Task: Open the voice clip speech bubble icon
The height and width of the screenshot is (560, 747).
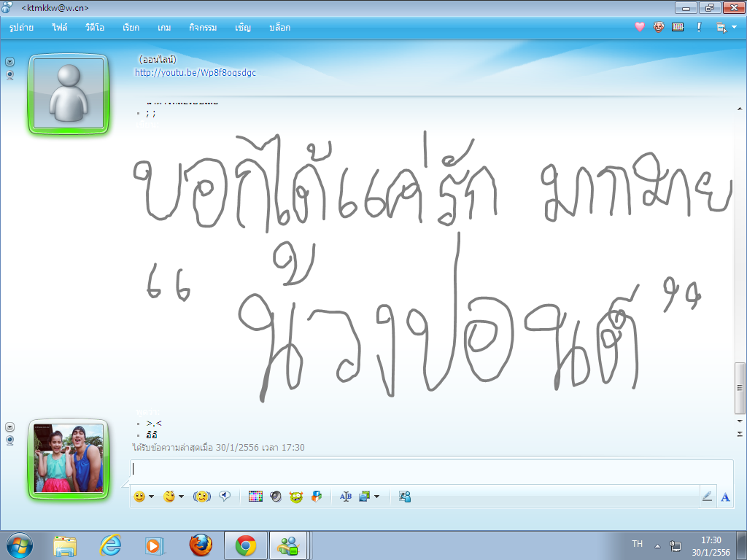Action: click(225, 497)
